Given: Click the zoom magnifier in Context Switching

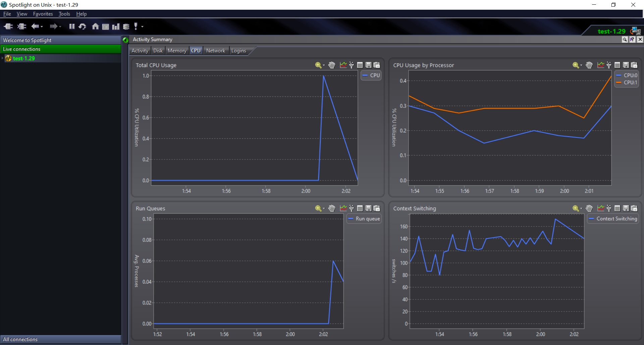Looking at the screenshot, I should point(576,209).
